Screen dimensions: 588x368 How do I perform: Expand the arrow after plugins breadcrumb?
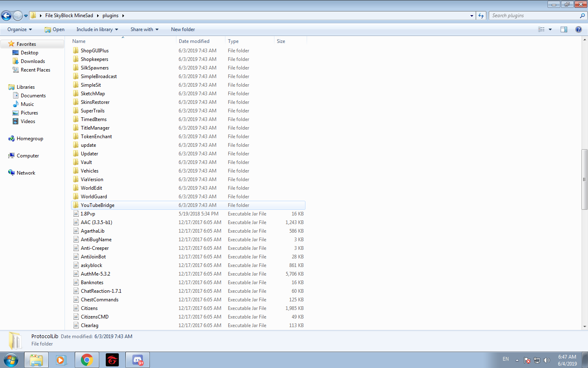click(x=123, y=16)
